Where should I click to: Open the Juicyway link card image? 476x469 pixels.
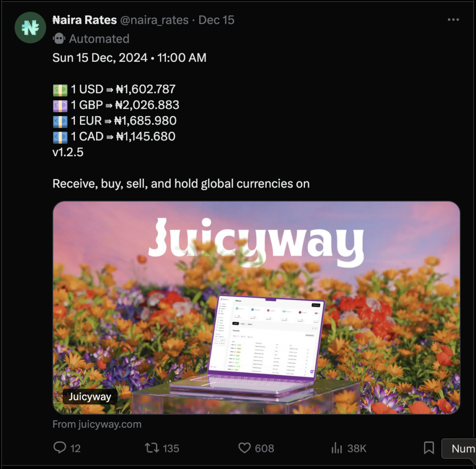tap(256, 307)
